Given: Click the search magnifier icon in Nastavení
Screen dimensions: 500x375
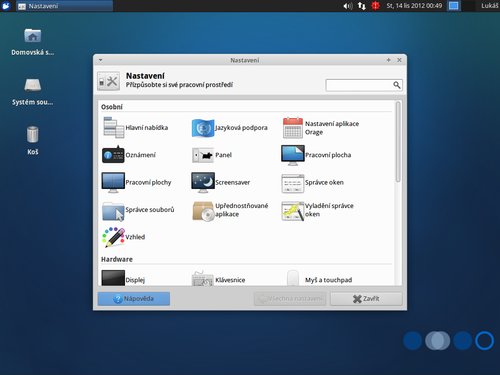Looking at the screenshot, I should 396,85.
